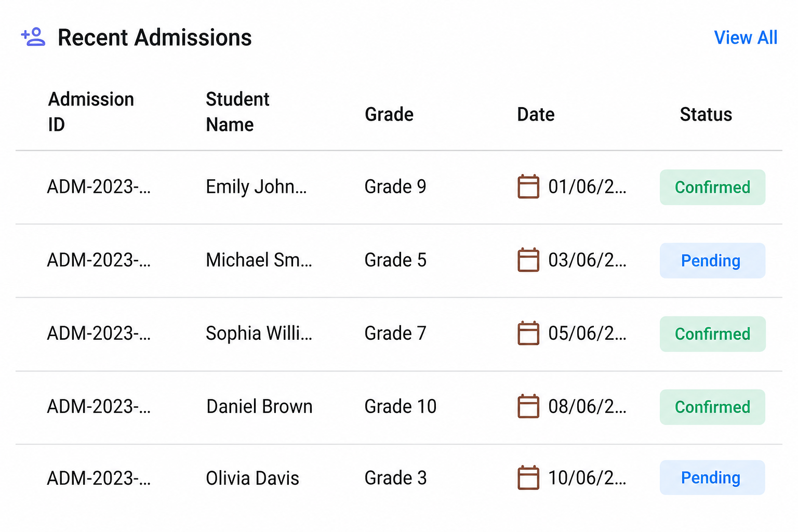
Task: Click Pending badge for Olivia Davis
Action: [x=712, y=477]
